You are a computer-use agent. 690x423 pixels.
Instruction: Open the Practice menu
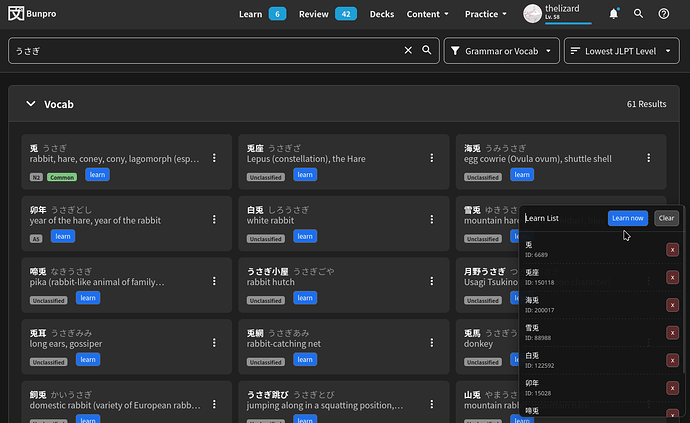click(486, 14)
